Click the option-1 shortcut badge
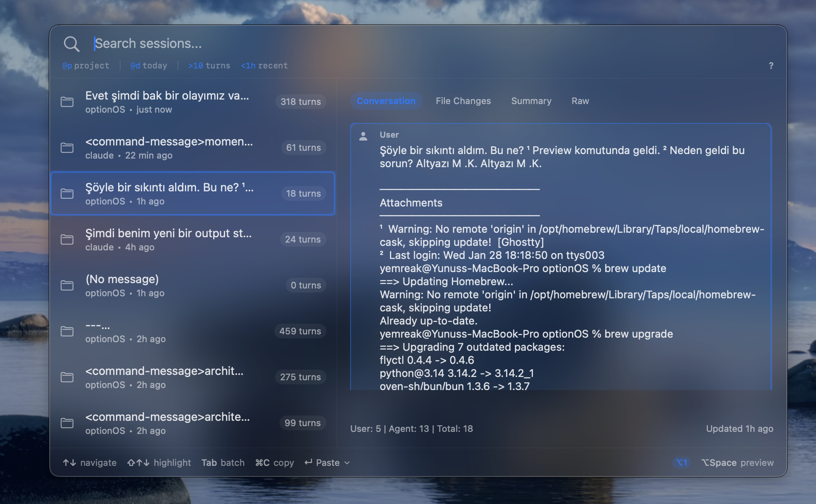This screenshot has height=504, width=816. pos(682,463)
